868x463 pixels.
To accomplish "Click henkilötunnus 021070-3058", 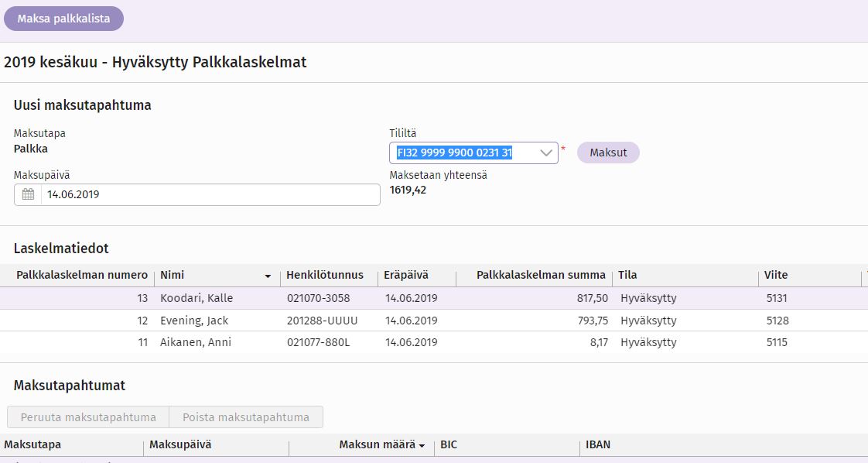I will click(x=318, y=298).
